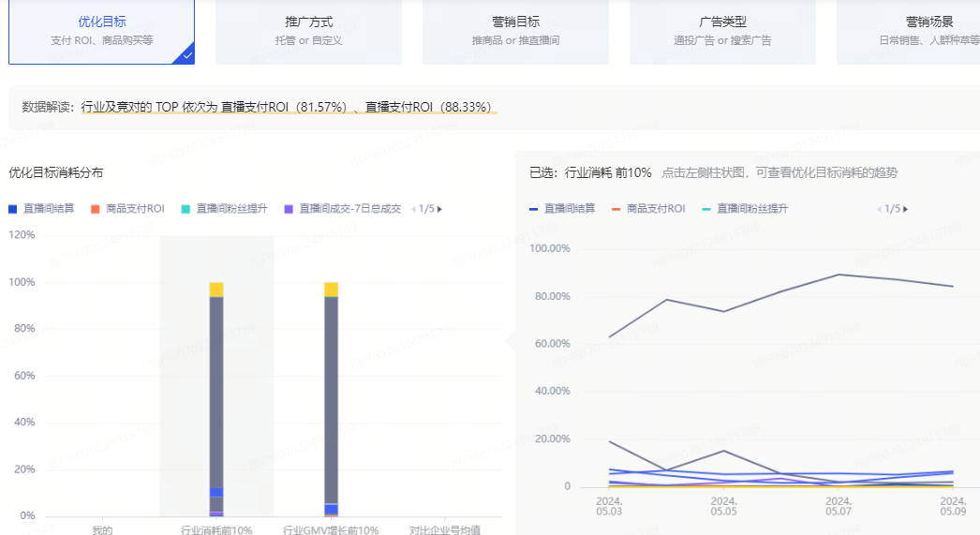Viewport: 980px width, 535px height.
Task: Switch to the 广告类型 tab
Action: tap(722, 31)
